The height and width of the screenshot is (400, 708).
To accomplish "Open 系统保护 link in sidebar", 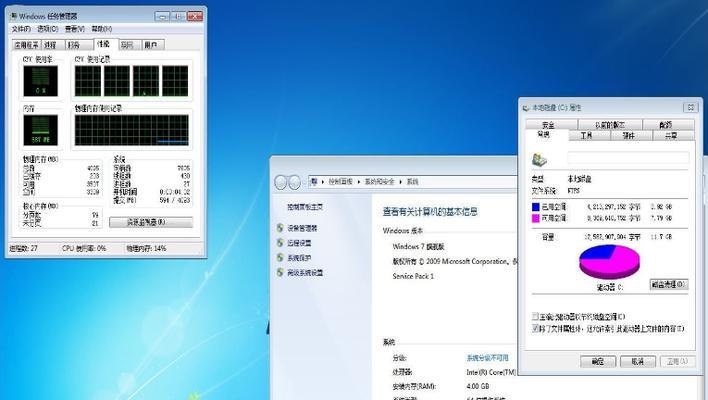I will coord(299,258).
